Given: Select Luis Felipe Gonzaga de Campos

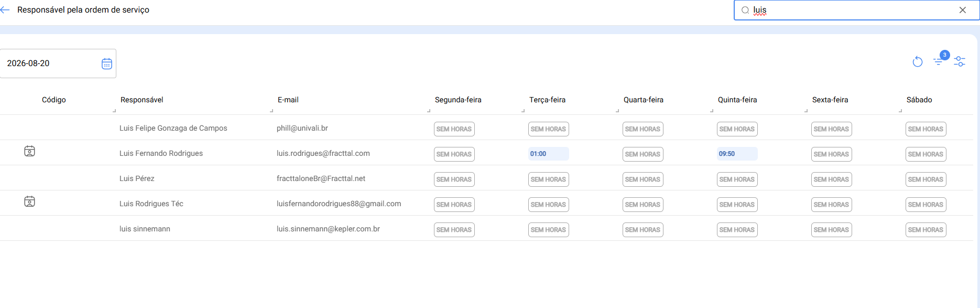Looking at the screenshot, I should click(173, 128).
